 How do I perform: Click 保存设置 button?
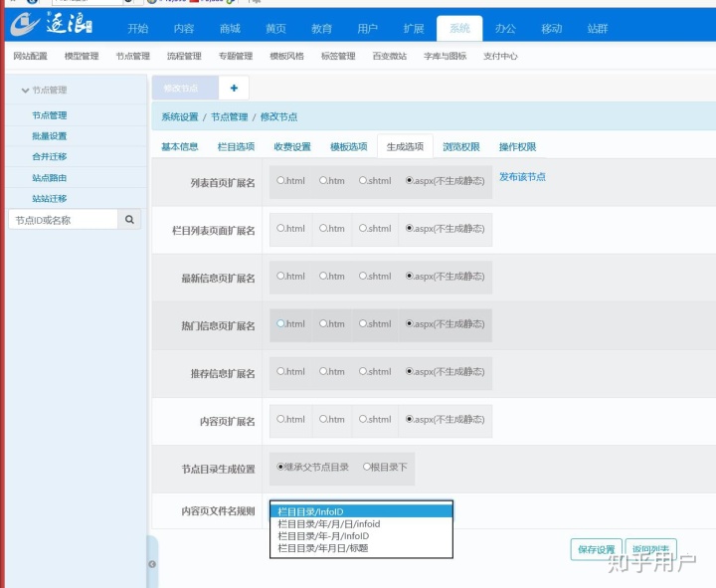[x=597, y=549]
